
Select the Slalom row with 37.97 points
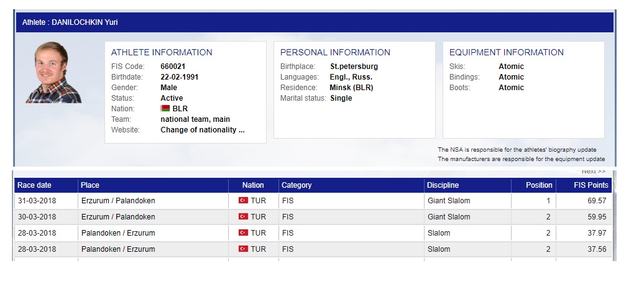(x=313, y=233)
